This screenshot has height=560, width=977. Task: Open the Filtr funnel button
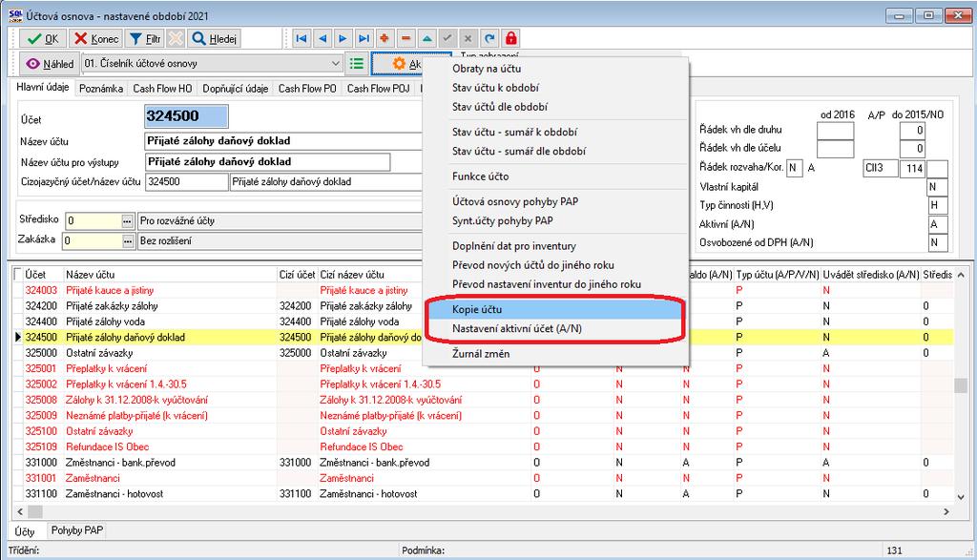click(x=145, y=38)
